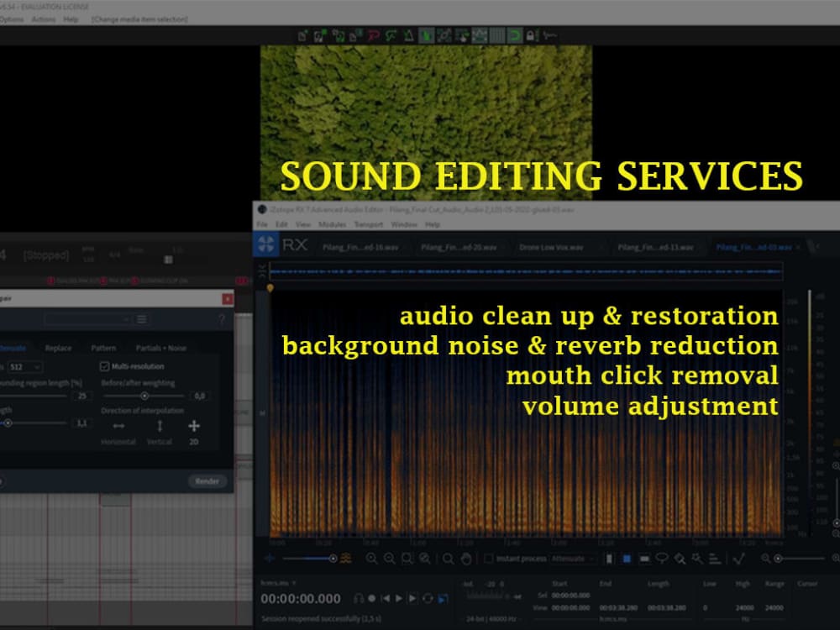
Task: Adjust the frequency zoom slider at bottom right
Action: pyautogui.click(x=800, y=559)
